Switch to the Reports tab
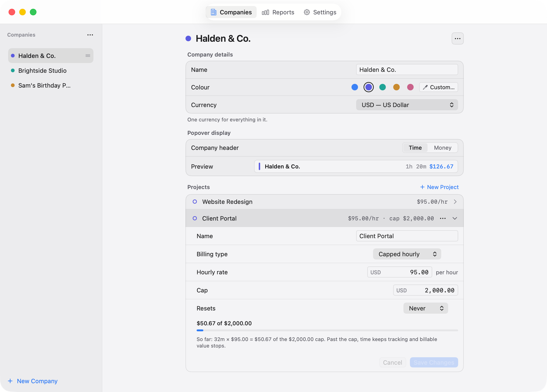 click(278, 12)
